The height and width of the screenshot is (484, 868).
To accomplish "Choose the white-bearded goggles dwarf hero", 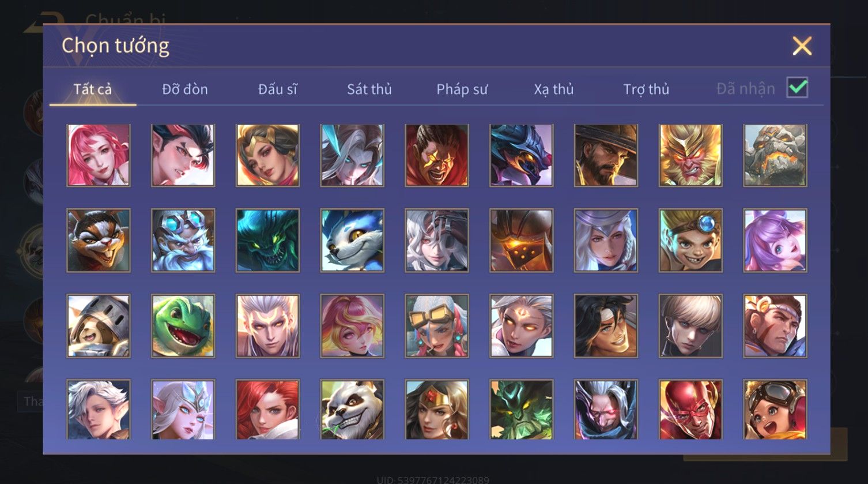I will [x=183, y=241].
